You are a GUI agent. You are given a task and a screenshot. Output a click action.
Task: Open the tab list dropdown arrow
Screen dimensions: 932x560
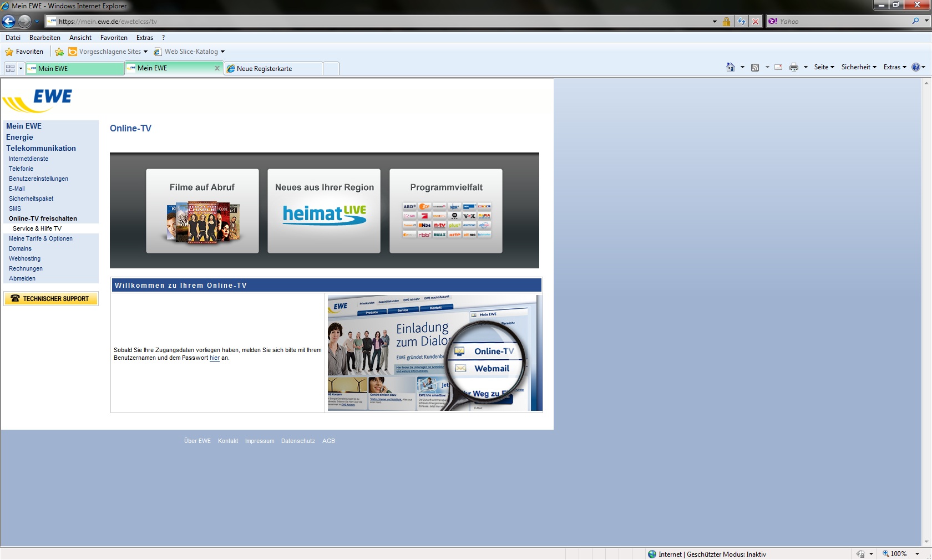click(x=21, y=68)
